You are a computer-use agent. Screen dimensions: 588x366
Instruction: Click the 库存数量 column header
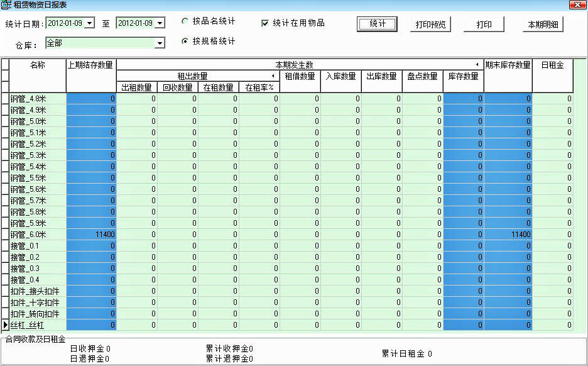(x=464, y=82)
